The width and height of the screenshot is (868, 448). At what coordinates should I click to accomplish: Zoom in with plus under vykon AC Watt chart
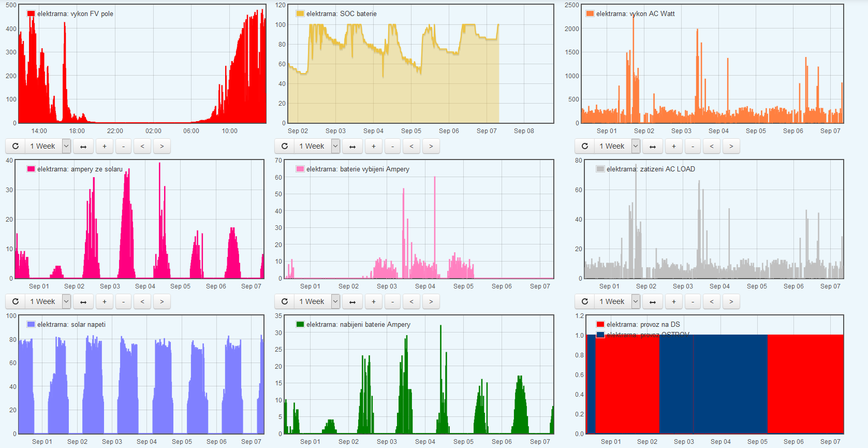pyautogui.click(x=674, y=146)
